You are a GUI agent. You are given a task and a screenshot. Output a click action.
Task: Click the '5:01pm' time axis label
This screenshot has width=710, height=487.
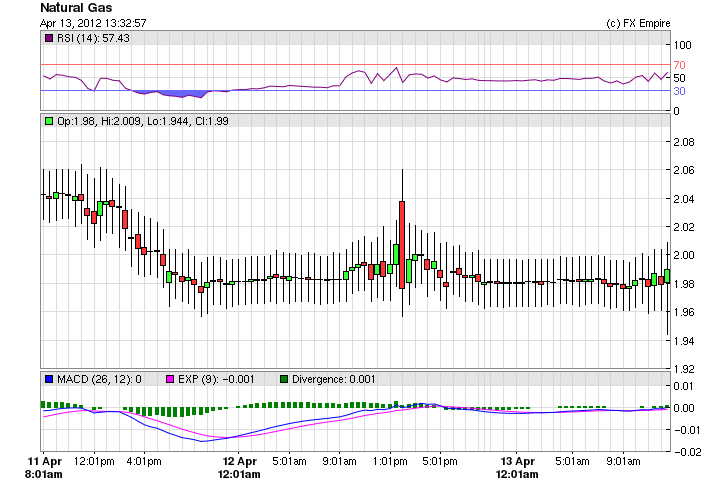point(440,461)
